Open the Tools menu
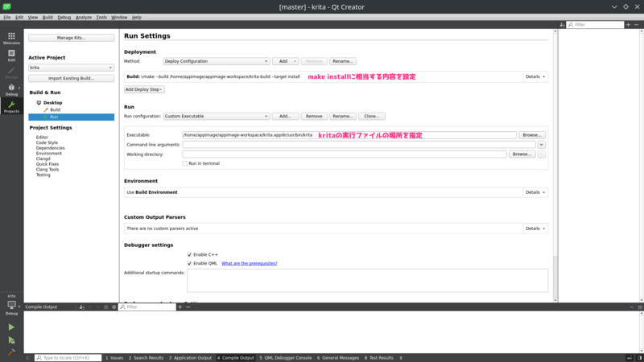 [101, 17]
